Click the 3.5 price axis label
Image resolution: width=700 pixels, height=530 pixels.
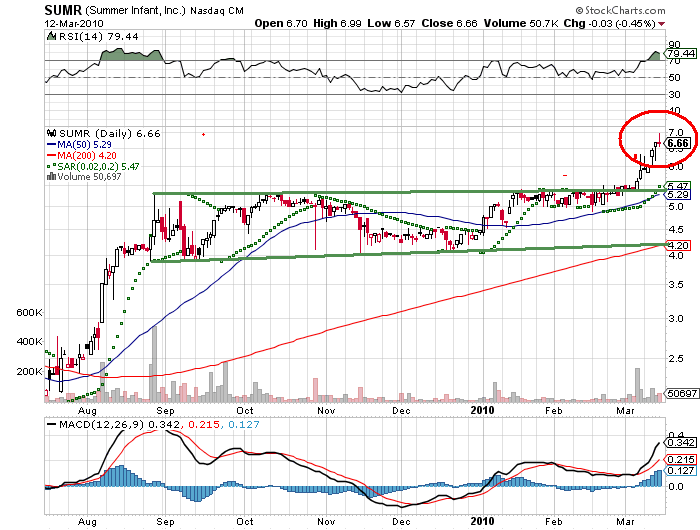(x=676, y=285)
